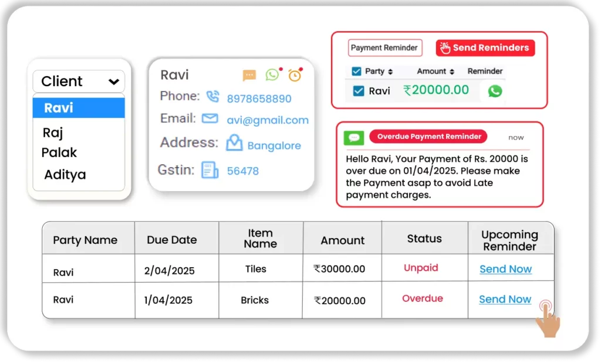601x364 pixels.
Task: Click the WhatsApp icon in Reminder column
Action: [495, 91]
